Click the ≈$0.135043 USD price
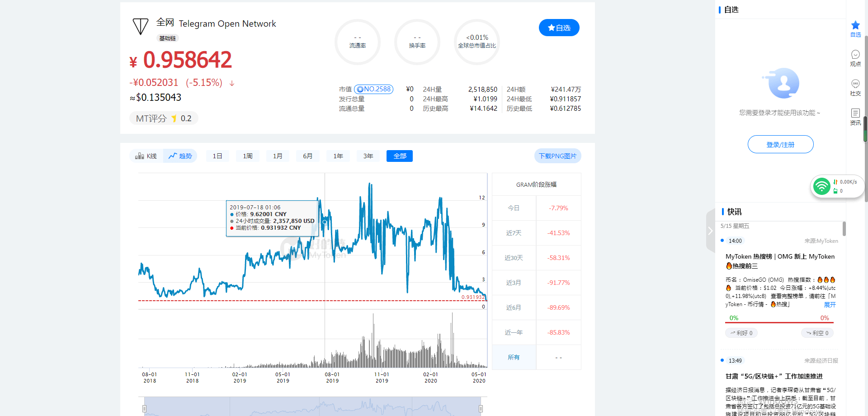The width and height of the screenshot is (868, 416). pos(156,98)
